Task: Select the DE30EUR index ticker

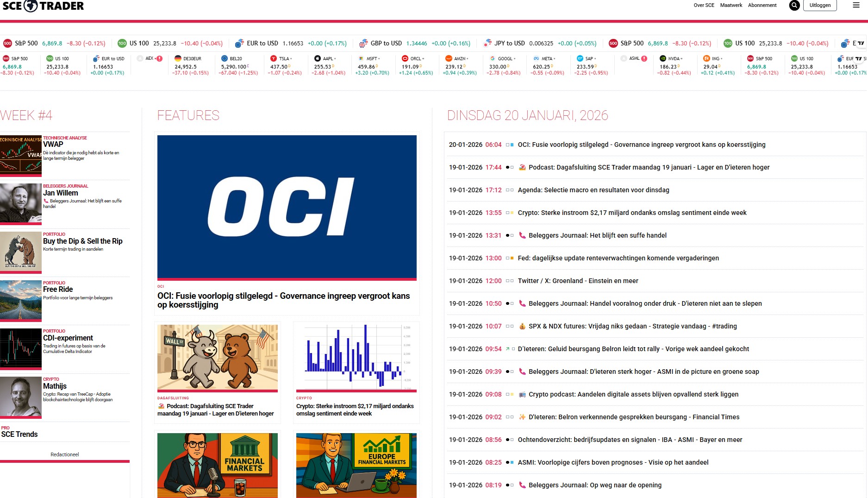Action: click(x=192, y=65)
